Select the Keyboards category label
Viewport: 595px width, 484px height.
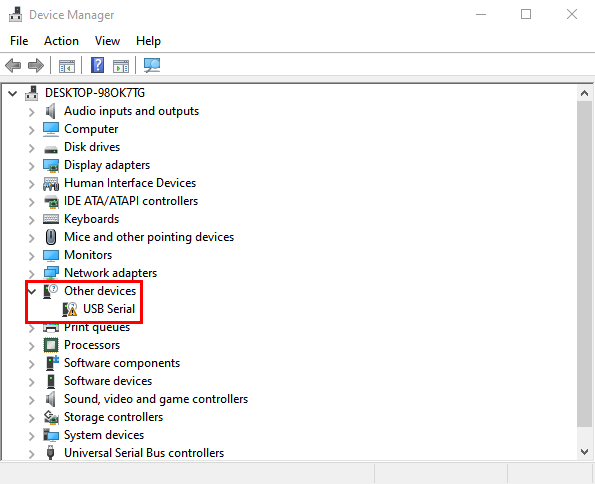[91, 219]
